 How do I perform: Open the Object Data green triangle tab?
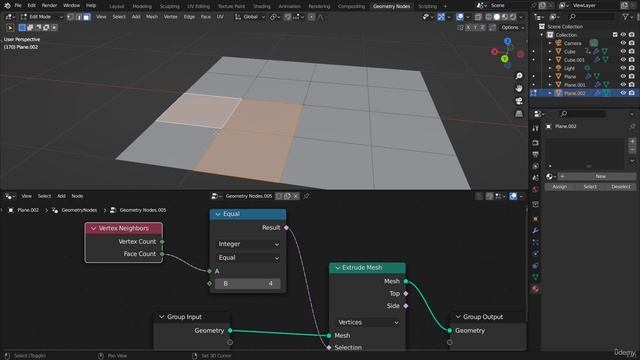(536, 277)
